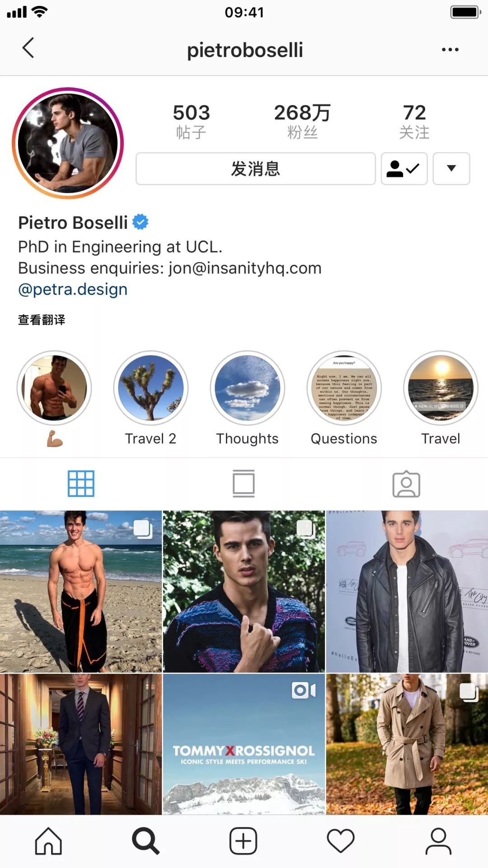This screenshot has height=868, width=488.
Task: Toggle the following status person-check button
Action: pyautogui.click(x=404, y=169)
